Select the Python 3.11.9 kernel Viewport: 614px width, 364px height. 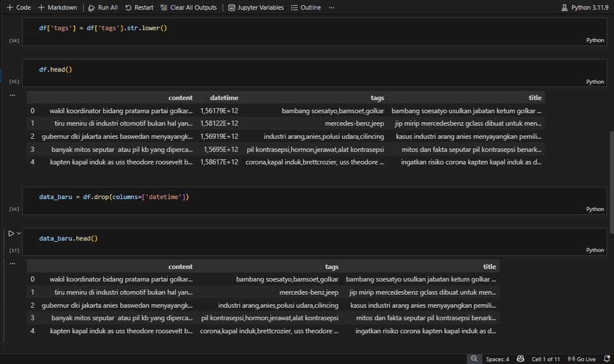[x=585, y=8]
